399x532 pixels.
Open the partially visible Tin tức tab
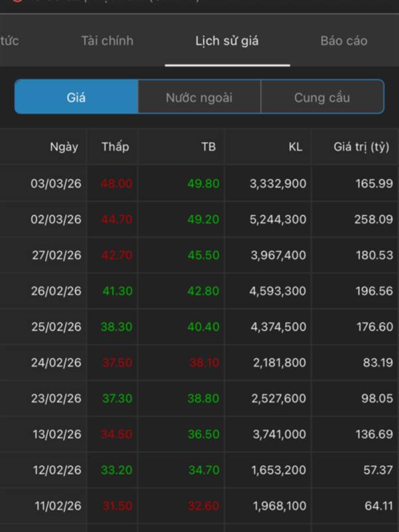click(9, 41)
